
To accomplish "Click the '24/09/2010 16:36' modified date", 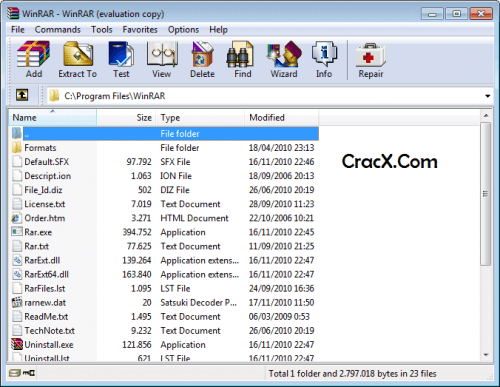I will pos(281,288).
